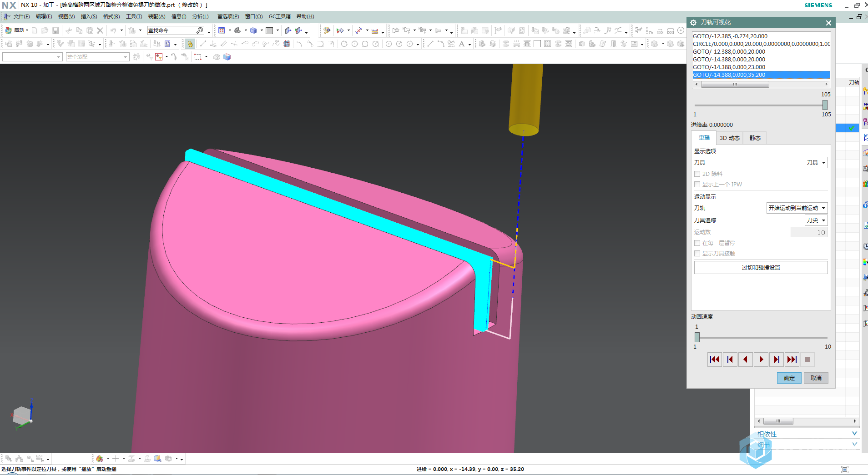Jump to end of tool path

[x=792, y=360]
